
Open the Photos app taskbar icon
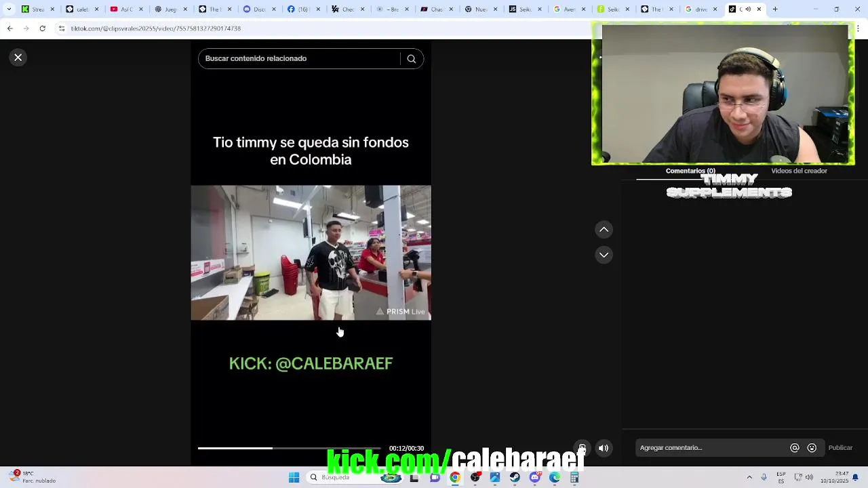click(495, 477)
